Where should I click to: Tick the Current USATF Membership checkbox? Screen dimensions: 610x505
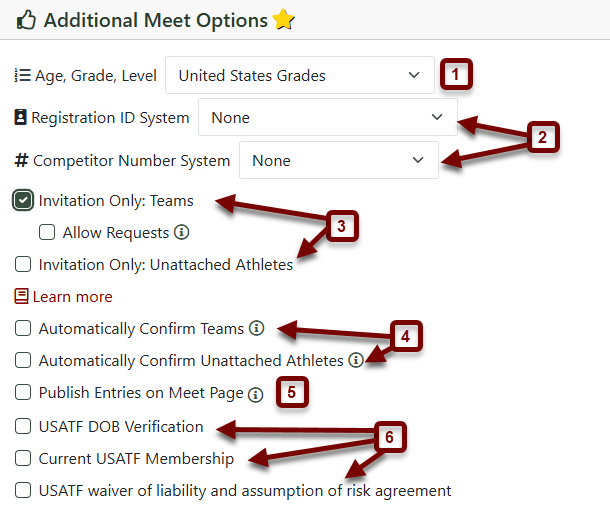click(23, 458)
